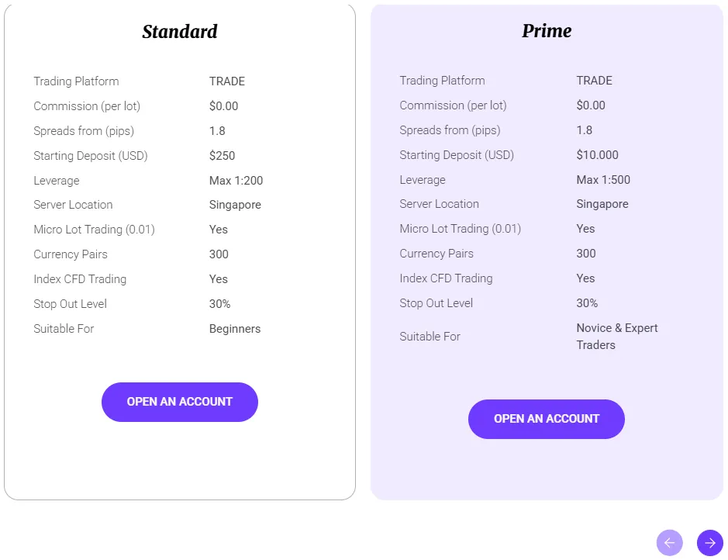Select Currency Pairs label in Prime card
Screen dimensions: 728x560
[x=436, y=254]
